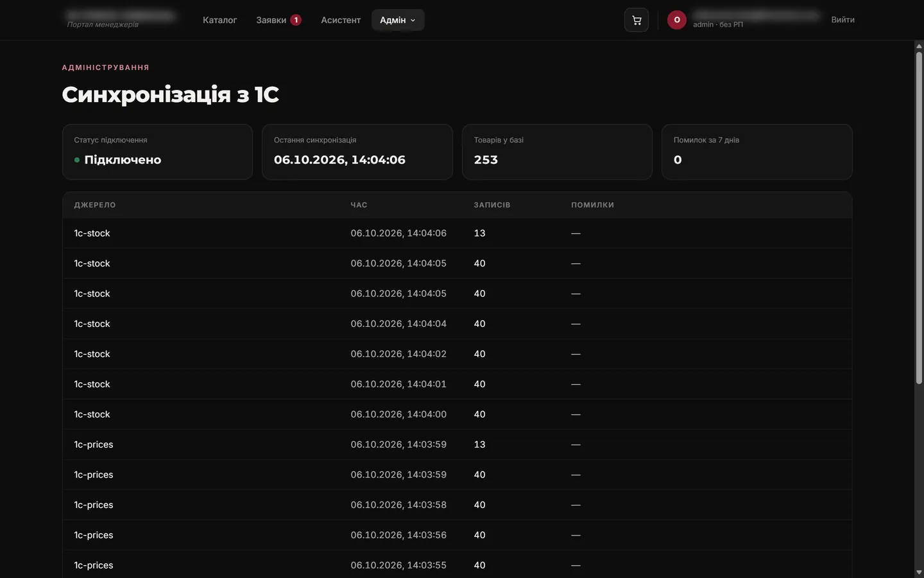Select the "Підключено" status value
924x578 pixels.
click(x=123, y=160)
